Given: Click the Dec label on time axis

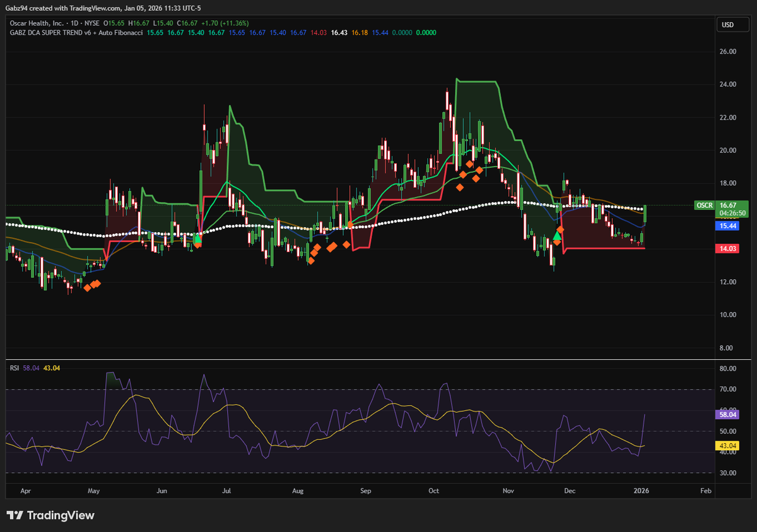Looking at the screenshot, I should click(570, 490).
